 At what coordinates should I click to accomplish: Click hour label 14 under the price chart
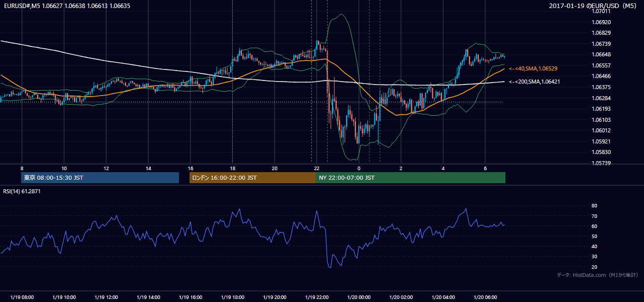point(148,168)
